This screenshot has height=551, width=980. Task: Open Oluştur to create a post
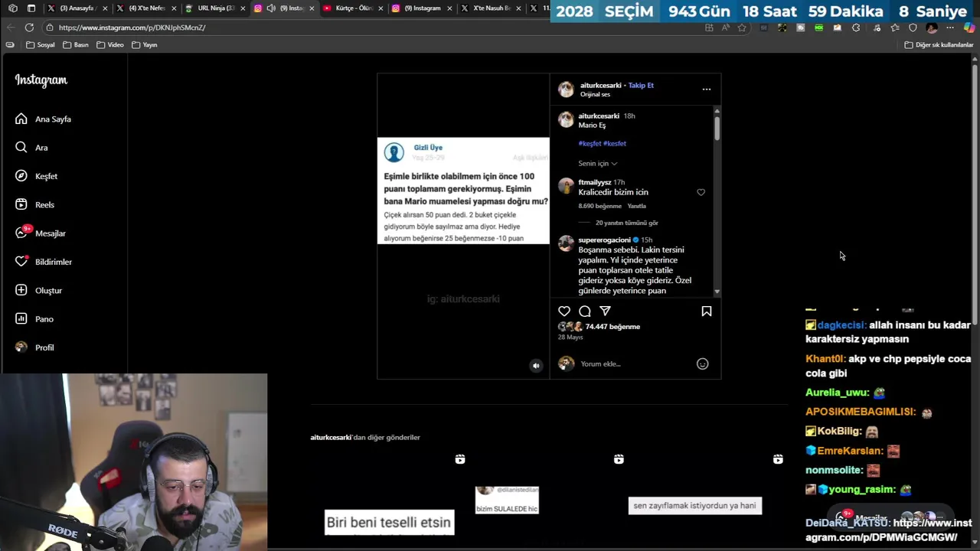tap(38, 291)
